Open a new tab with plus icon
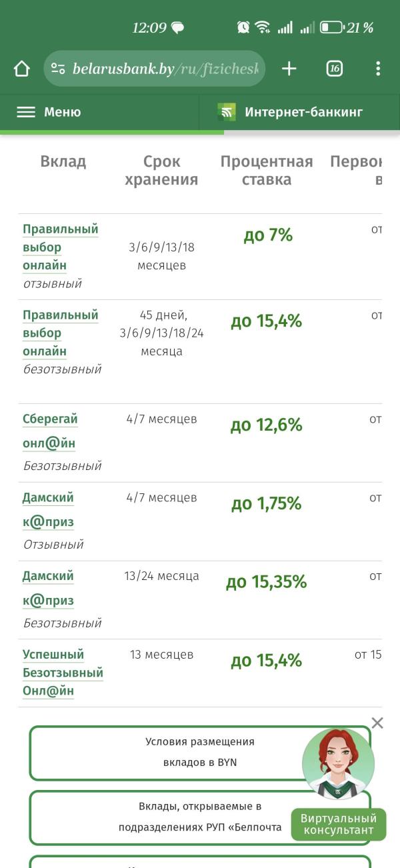 click(289, 69)
